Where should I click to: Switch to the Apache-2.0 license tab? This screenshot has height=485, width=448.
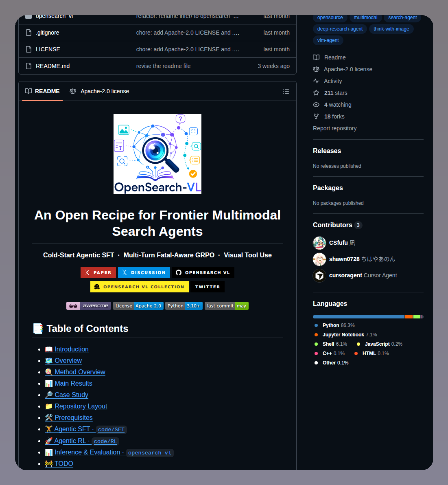[x=99, y=91]
